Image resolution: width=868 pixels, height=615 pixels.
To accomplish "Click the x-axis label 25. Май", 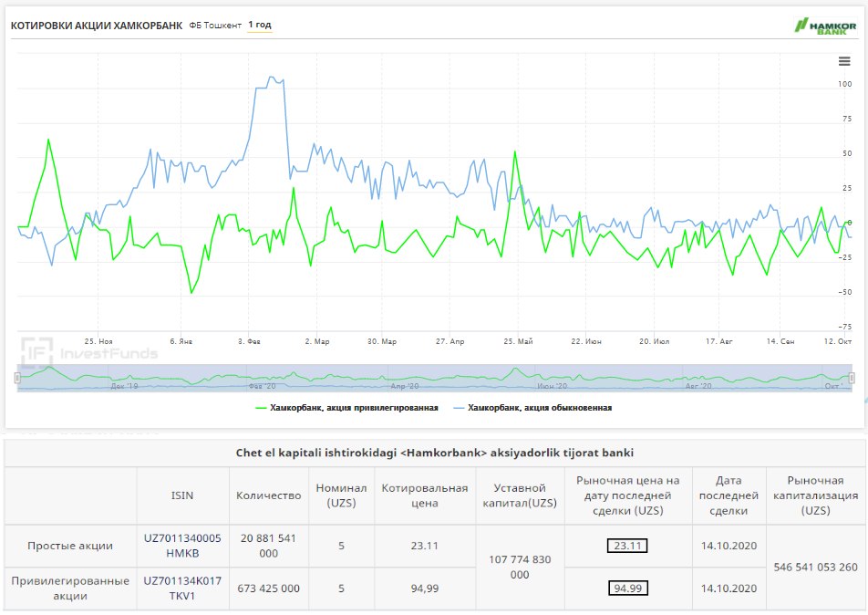I will click(x=518, y=341).
